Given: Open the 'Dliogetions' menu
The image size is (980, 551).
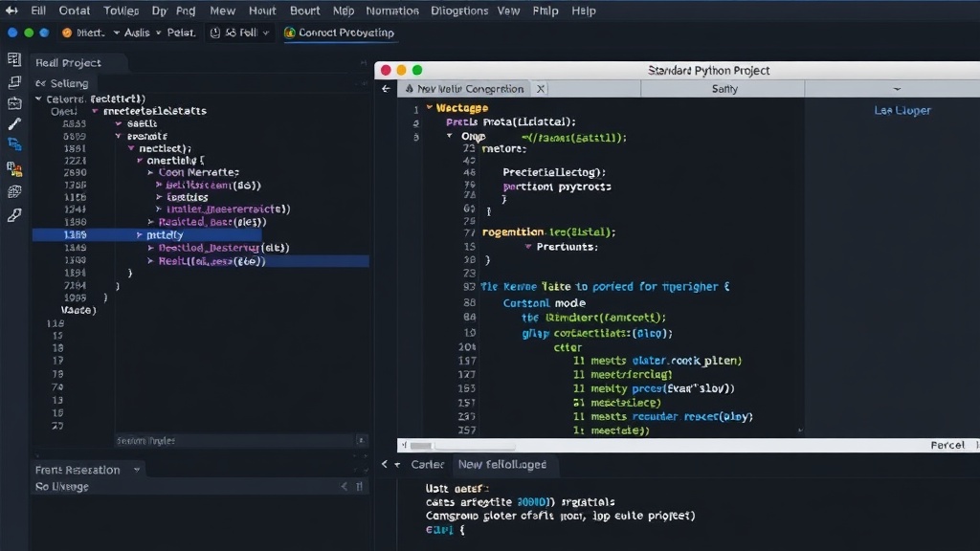Looking at the screenshot, I should tap(459, 11).
